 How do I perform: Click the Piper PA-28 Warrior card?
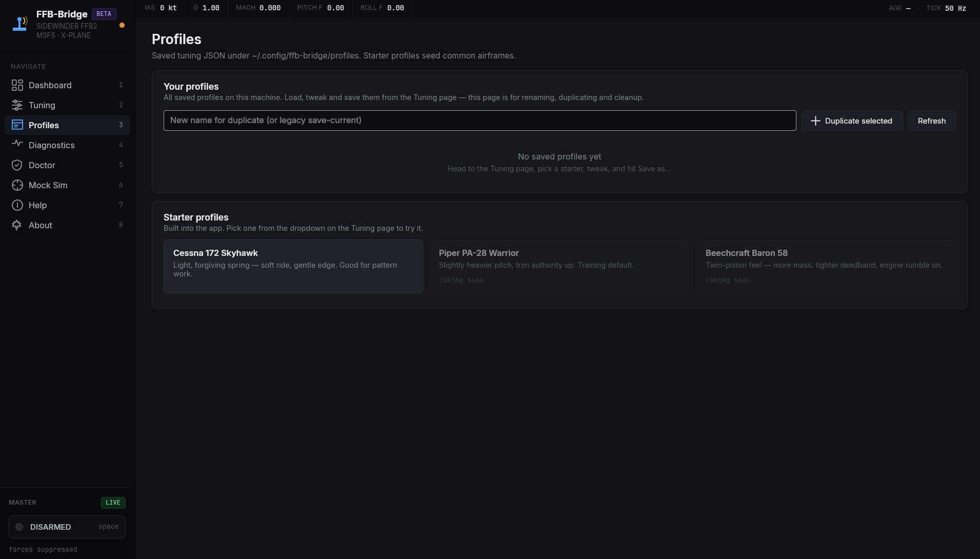[x=559, y=266]
